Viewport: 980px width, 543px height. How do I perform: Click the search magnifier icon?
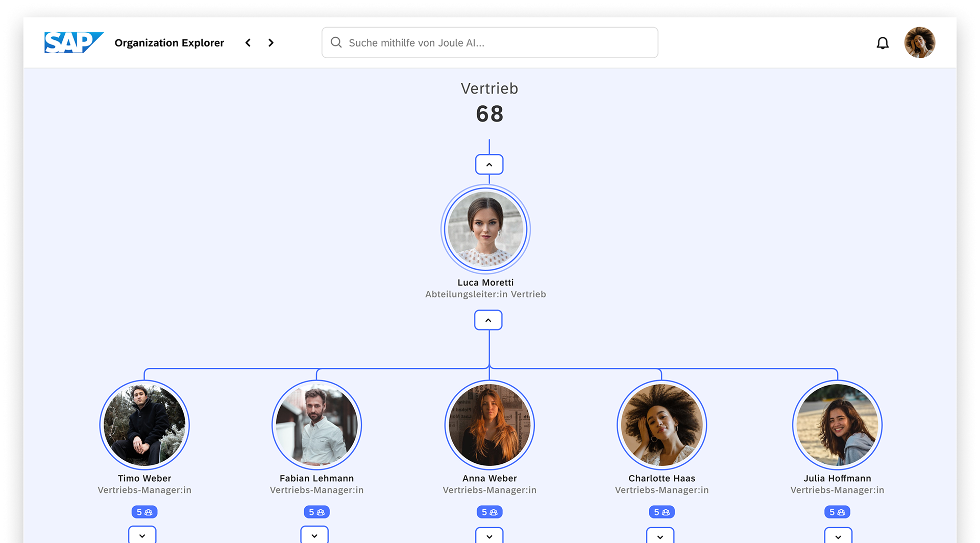coord(336,42)
